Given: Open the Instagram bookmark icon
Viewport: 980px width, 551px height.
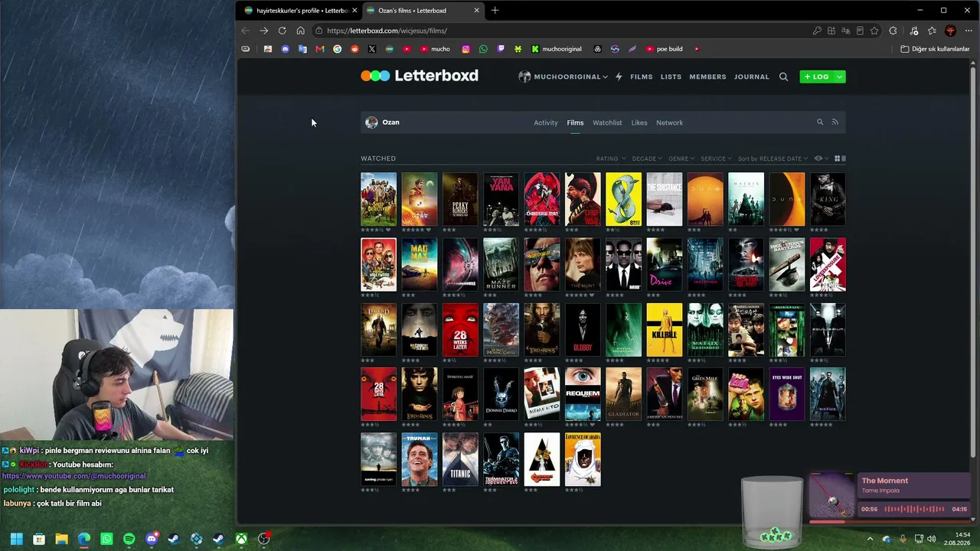Looking at the screenshot, I should pyautogui.click(x=465, y=49).
